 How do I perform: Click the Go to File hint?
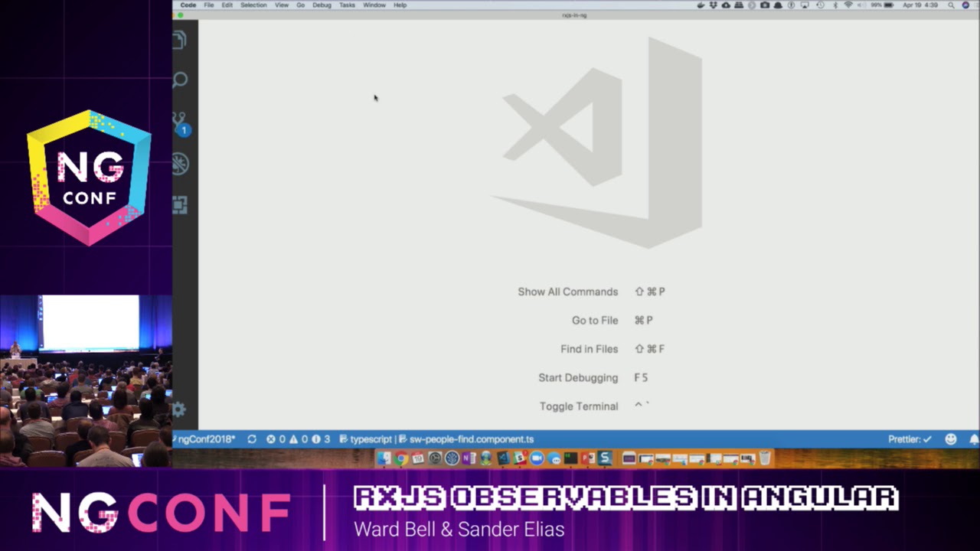[612, 321]
